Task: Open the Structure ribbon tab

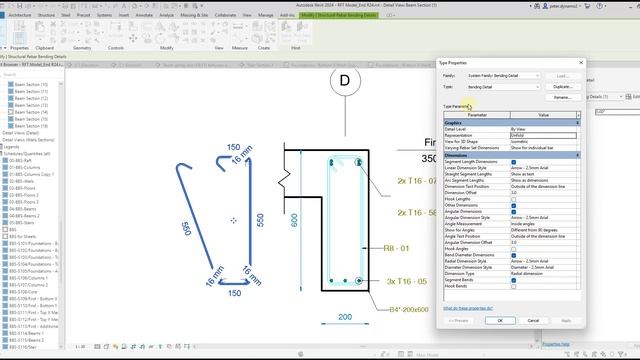Action: point(46,15)
